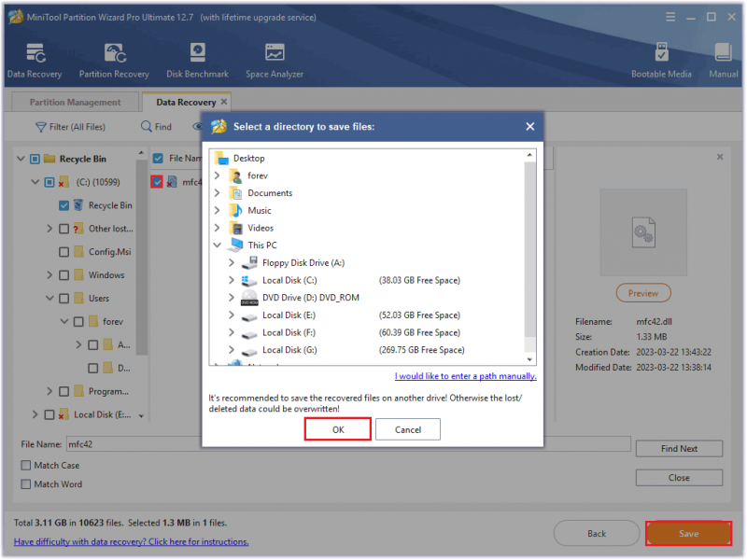This screenshot has height=560, width=747.
Task: Open the Manual book icon
Action: (x=723, y=53)
